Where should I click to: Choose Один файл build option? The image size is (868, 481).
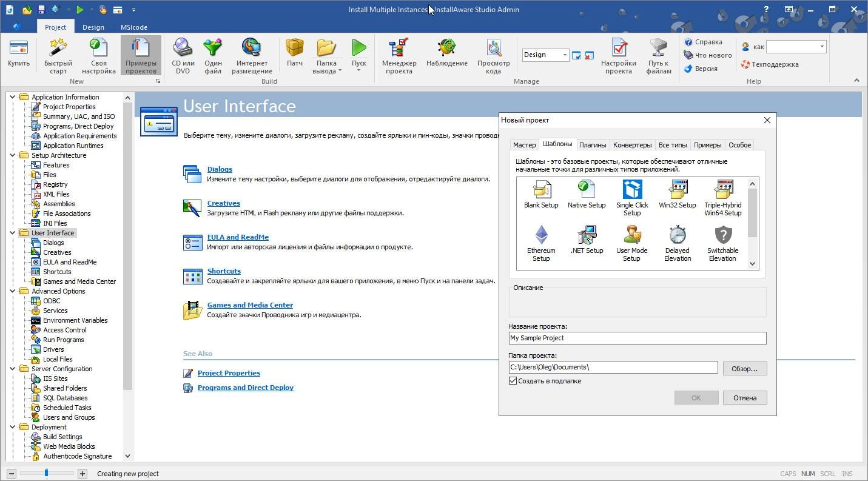pos(213,56)
